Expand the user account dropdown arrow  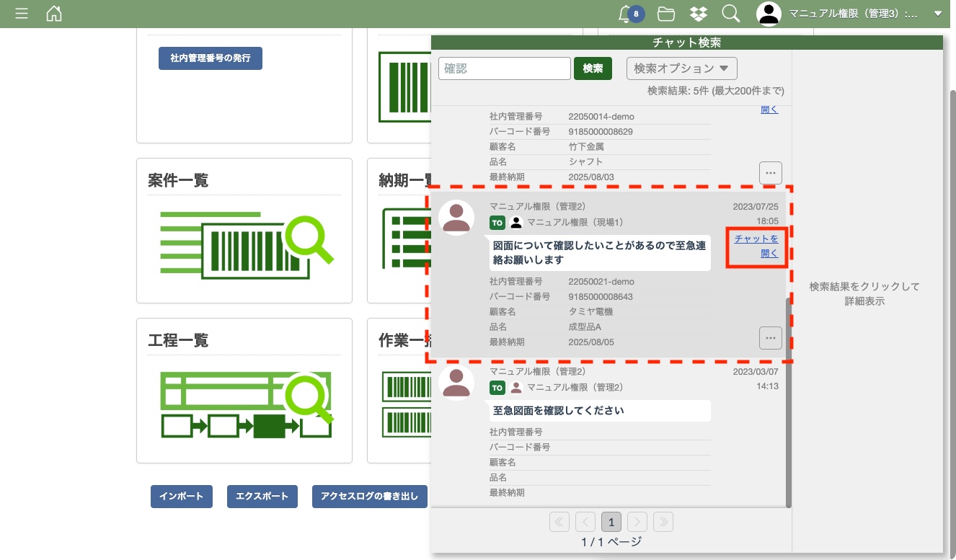click(937, 14)
